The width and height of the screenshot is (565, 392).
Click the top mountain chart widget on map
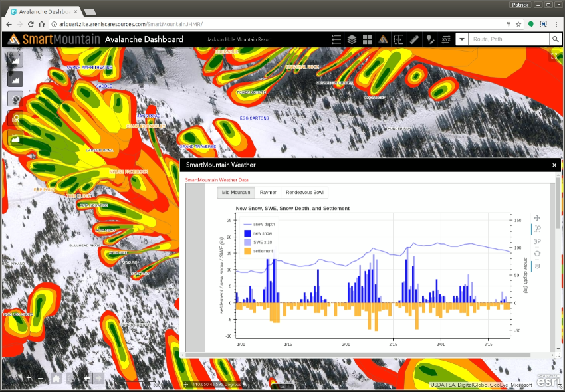tap(15, 60)
